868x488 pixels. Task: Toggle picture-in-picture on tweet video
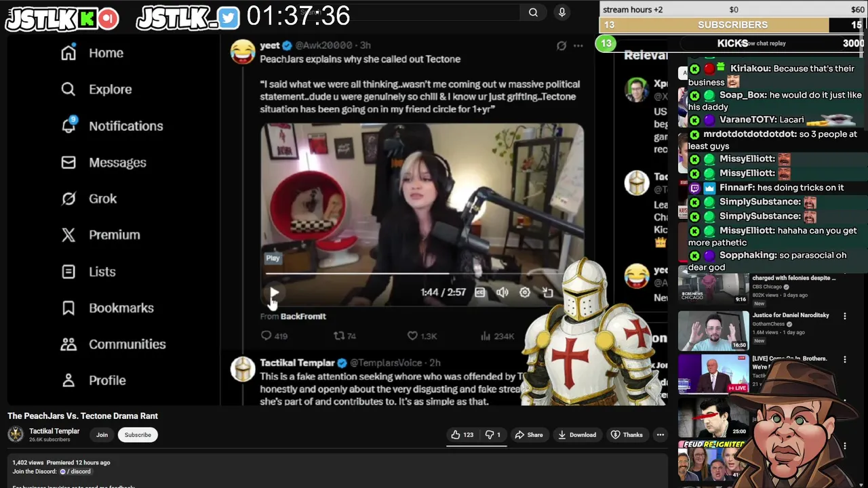[547, 293]
